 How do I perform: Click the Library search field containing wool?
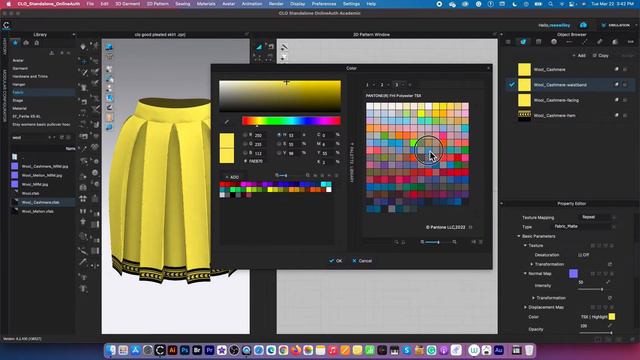click(29, 138)
